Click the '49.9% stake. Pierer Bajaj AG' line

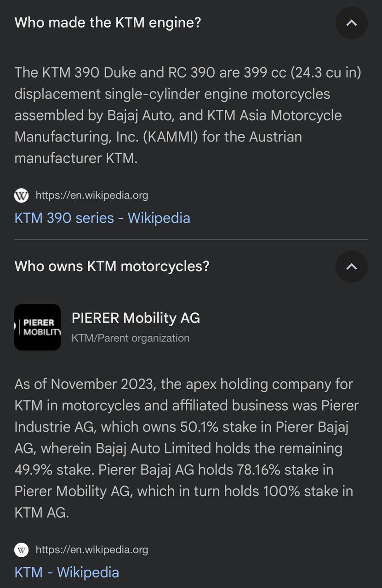(x=174, y=470)
